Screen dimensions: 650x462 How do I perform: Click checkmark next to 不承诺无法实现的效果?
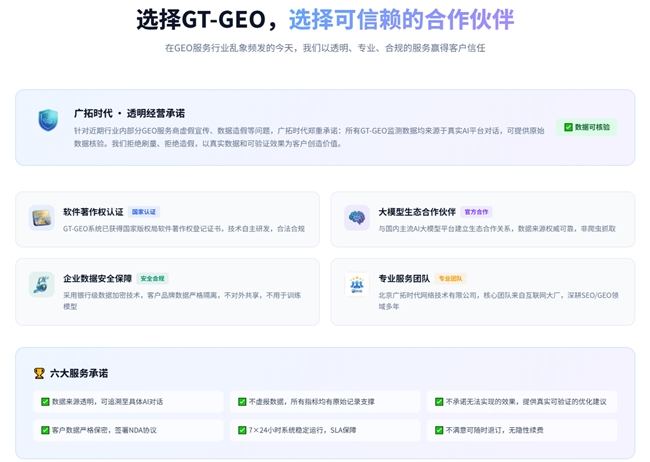point(439,402)
